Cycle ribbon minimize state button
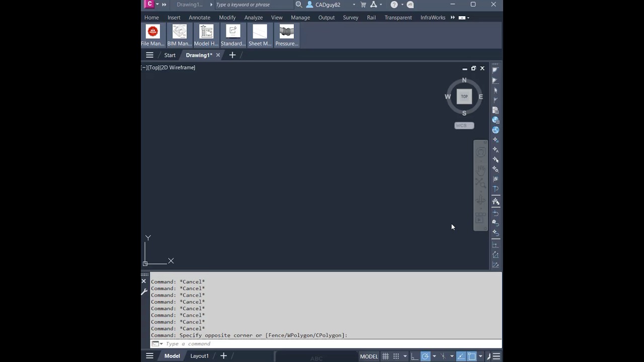This screenshot has height=362, width=644. (462, 18)
